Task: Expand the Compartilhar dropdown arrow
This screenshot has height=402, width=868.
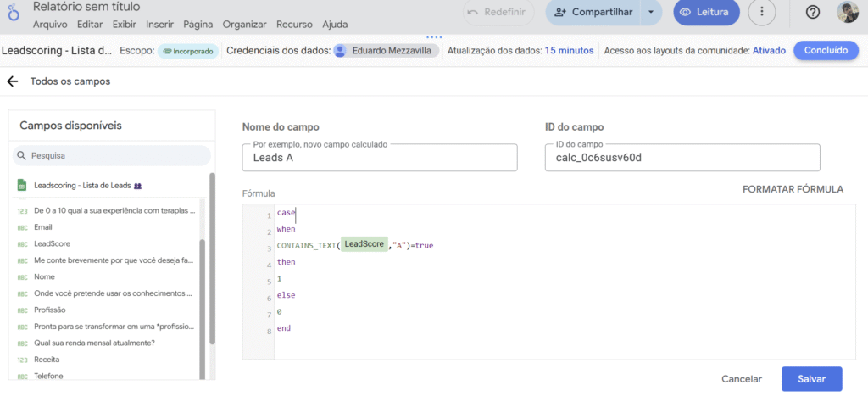Action: [x=649, y=12]
